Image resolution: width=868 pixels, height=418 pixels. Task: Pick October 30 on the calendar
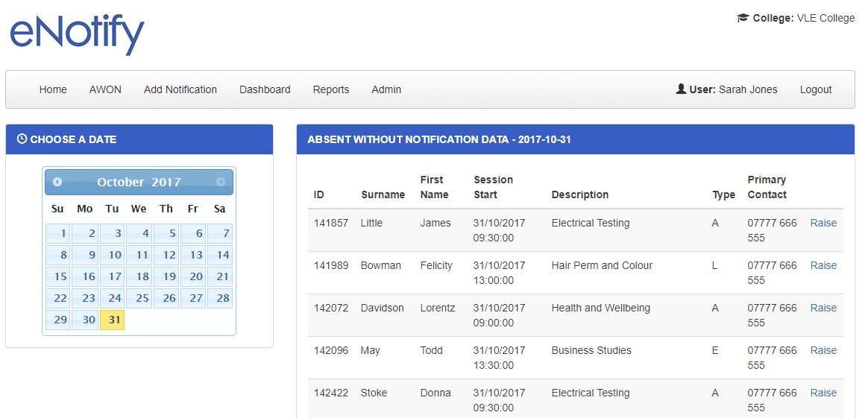click(85, 320)
